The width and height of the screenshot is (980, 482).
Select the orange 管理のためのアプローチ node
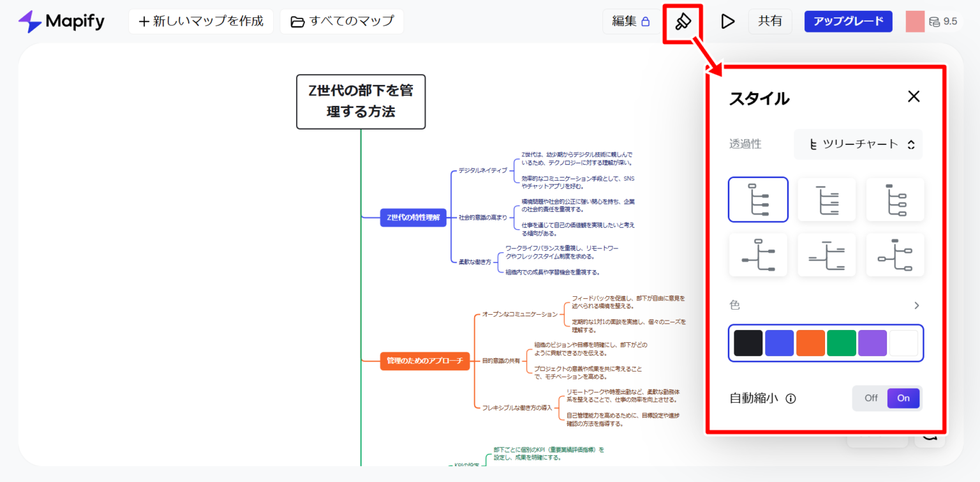pyautogui.click(x=425, y=361)
